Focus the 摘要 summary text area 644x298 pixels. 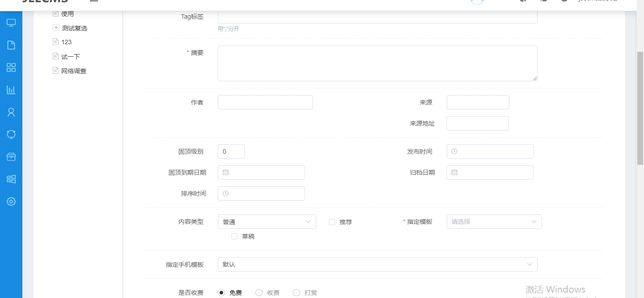pos(377,63)
